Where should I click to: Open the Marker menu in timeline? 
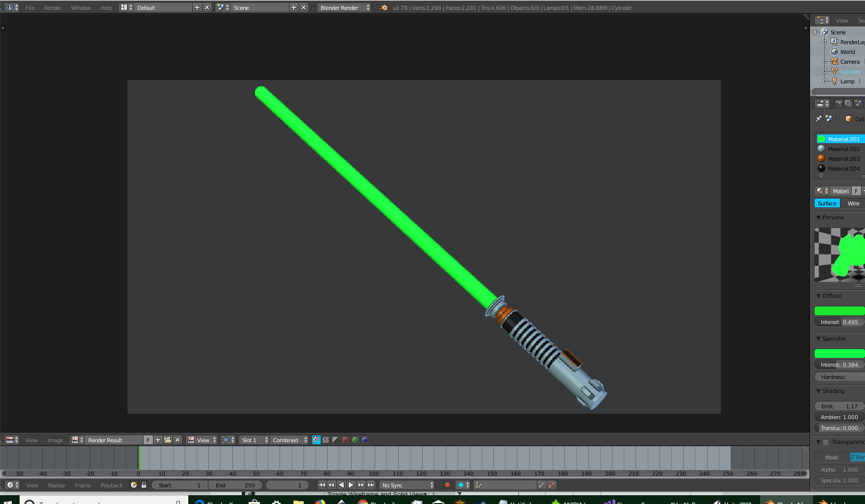point(56,485)
